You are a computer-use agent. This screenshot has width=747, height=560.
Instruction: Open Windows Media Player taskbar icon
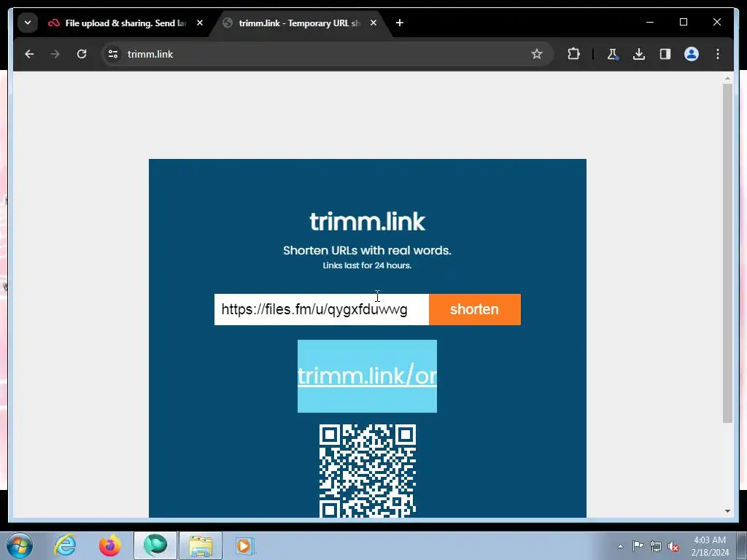pyautogui.click(x=244, y=545)
